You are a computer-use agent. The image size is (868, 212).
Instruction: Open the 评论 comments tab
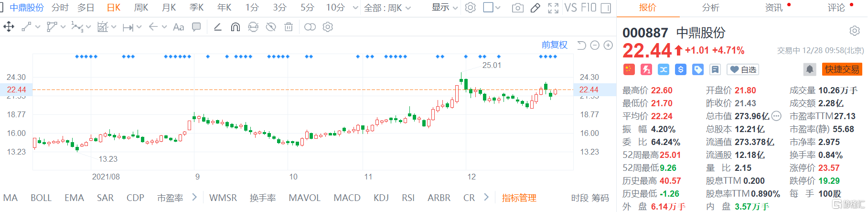836,8
